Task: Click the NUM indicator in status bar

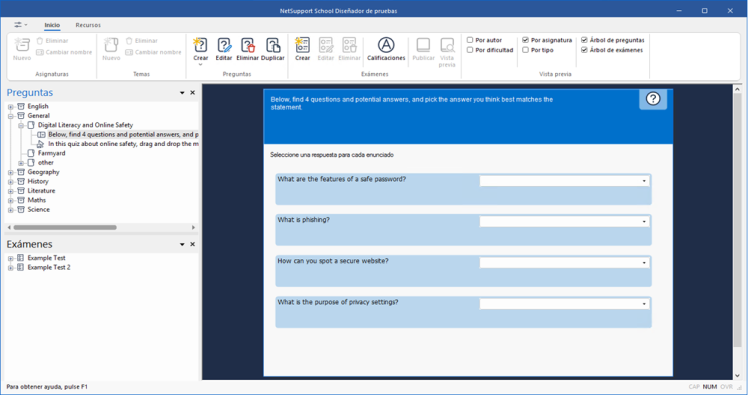Action: pyautogui.click(x=709, y=387)
